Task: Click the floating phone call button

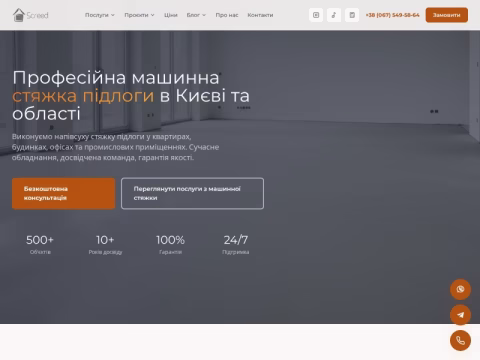Action: [x=460, y=340]
